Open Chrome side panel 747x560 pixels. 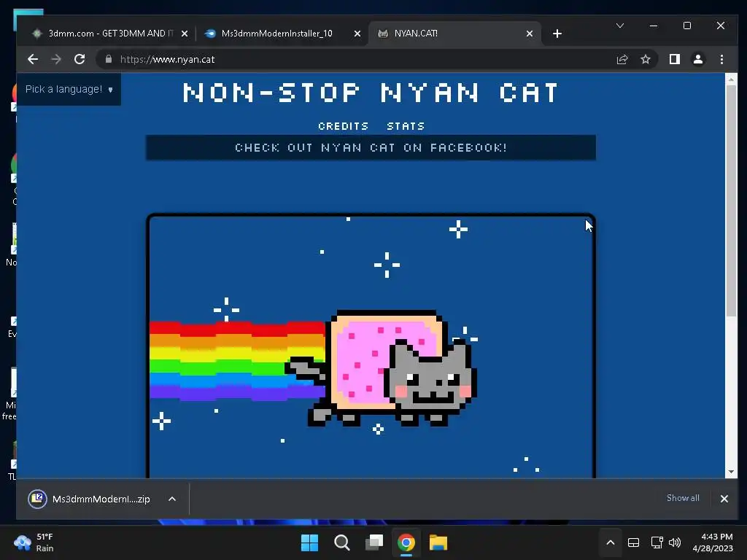pyautogui.click(x=674, y=59)
